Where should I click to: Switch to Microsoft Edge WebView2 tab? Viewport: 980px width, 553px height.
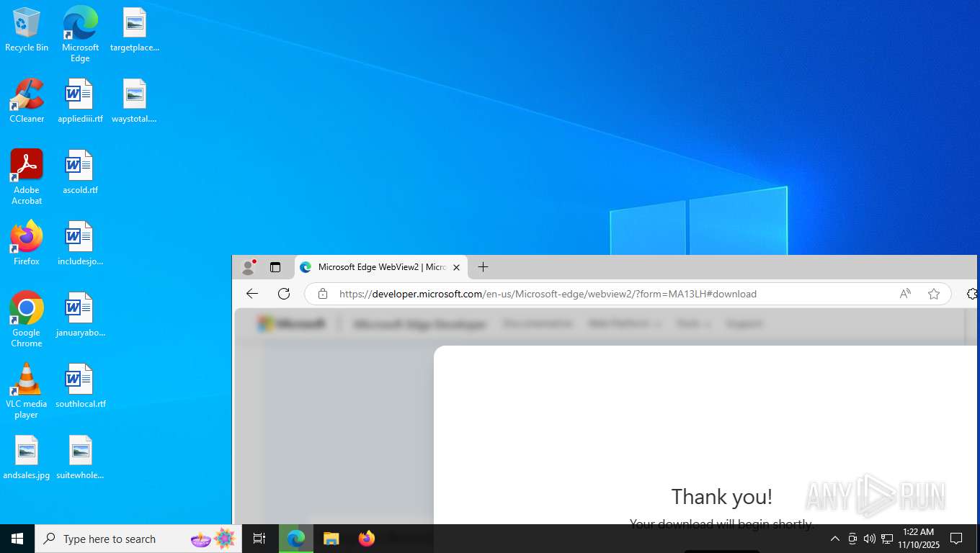pos(381,267)
